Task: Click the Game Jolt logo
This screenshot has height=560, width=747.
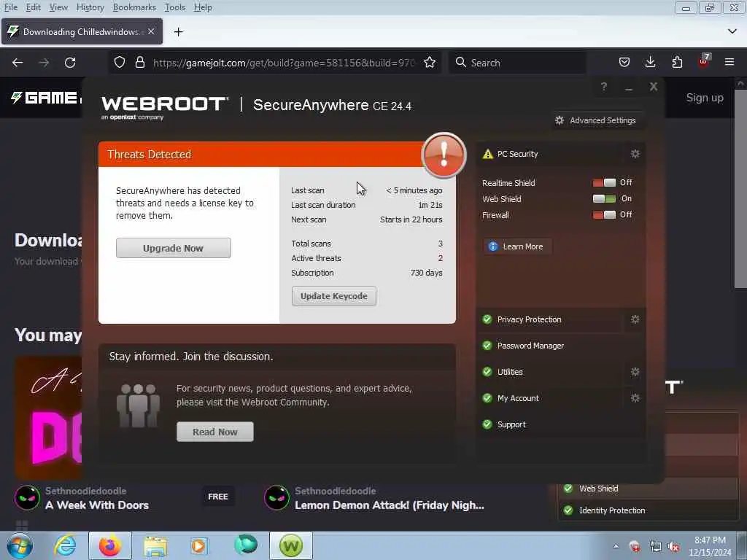Action: pos(46,98)
